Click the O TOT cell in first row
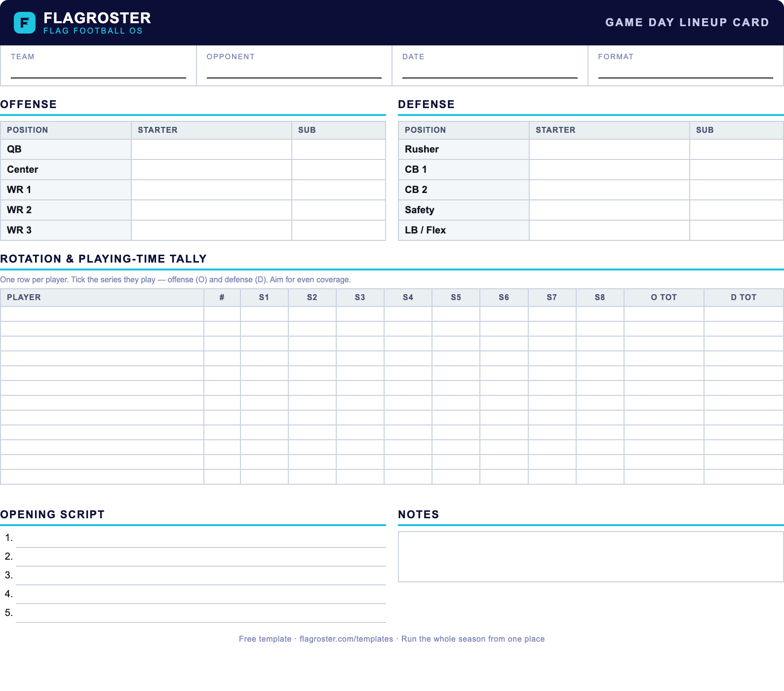The height and width of the screenshot is (691, 784). [664, 314]
